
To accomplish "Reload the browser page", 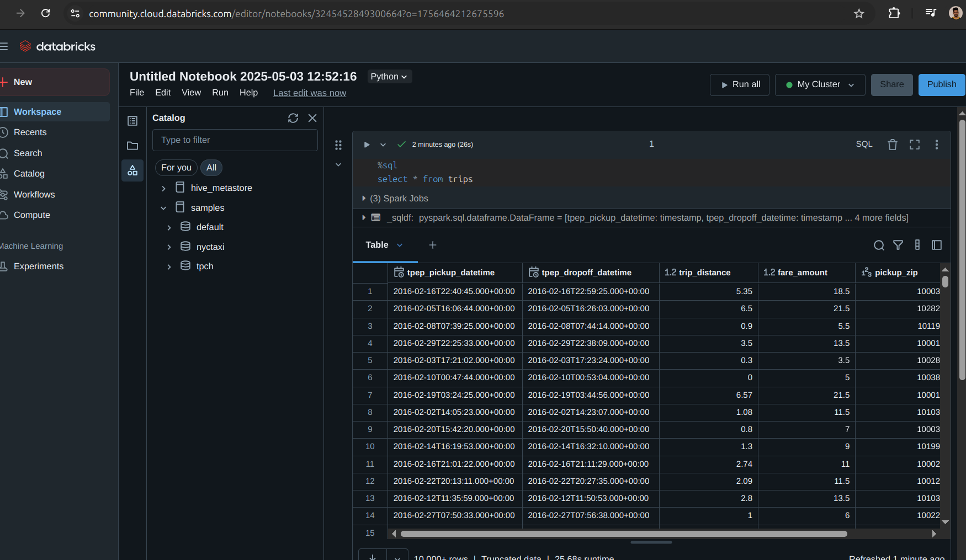I will point(46,13).
